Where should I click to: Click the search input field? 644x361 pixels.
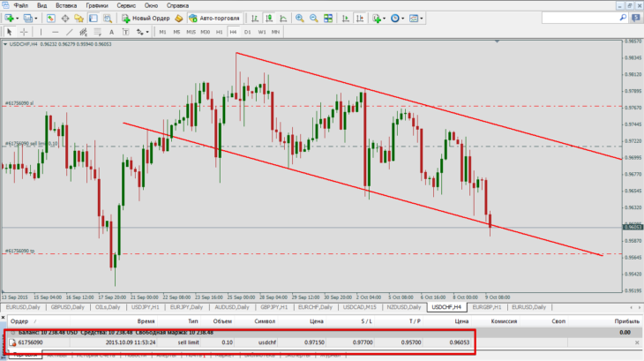coord(580,18)
